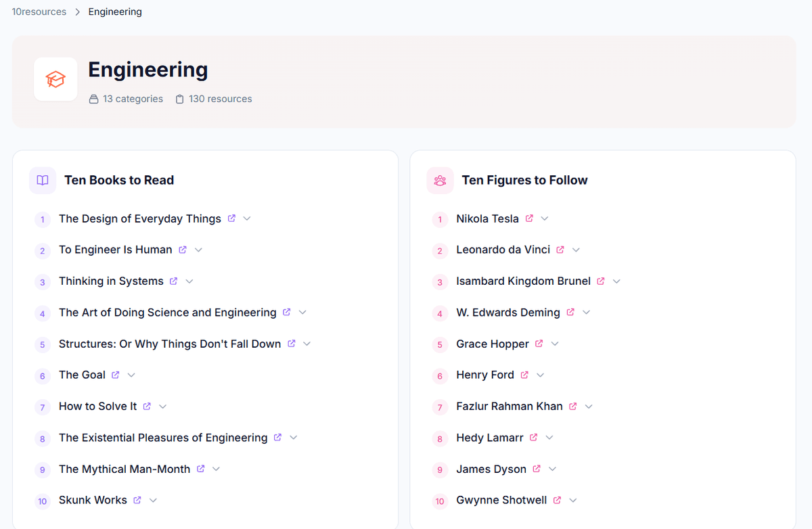Click the lock icon beside 13 categories
The image size is (812, 529).
pyautogui.click(x=93, y=98)
